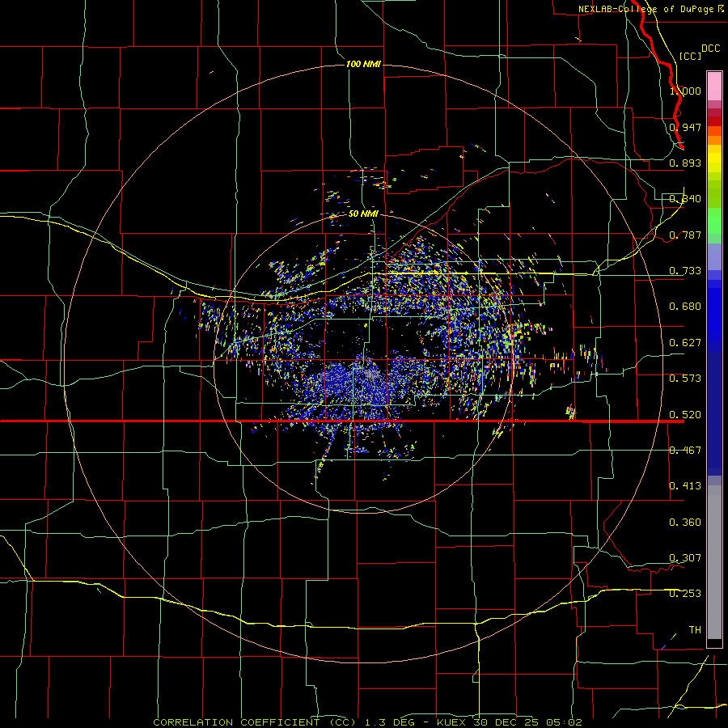This screenshot has height=728, width=728.
Task: Click the 0.413 legend value
Action: (x=685, y=486)
